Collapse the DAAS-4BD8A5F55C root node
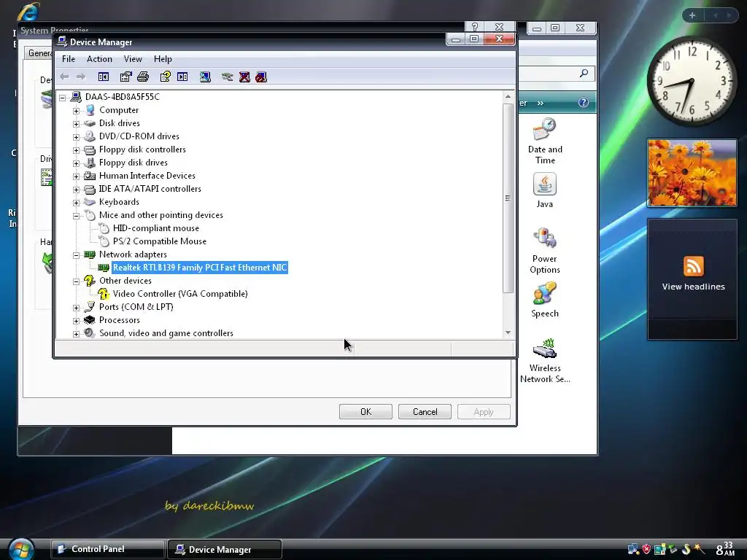 click(x=63, y=98)
